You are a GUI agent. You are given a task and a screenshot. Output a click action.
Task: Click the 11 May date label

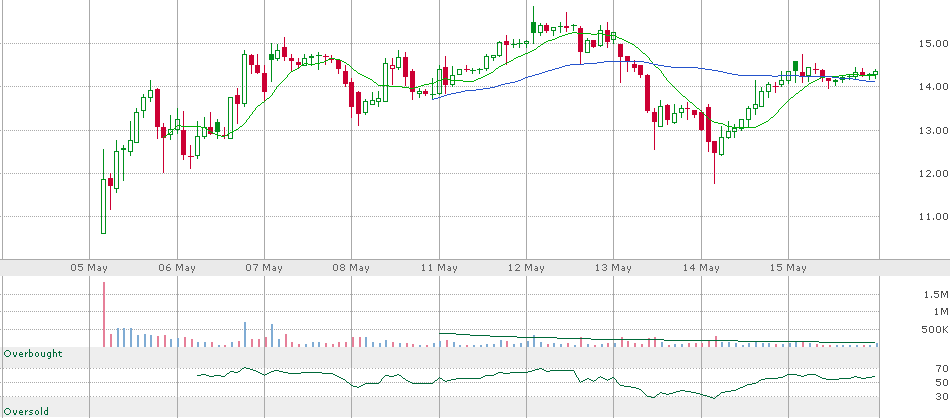pyautogui.click(x=439, y=268)
